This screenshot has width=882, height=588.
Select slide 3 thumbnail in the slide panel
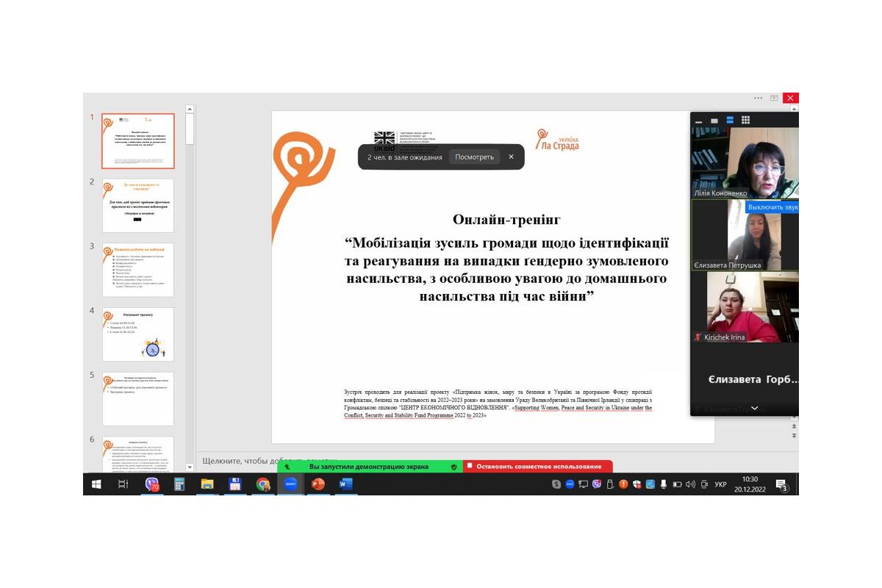(138, 269)
